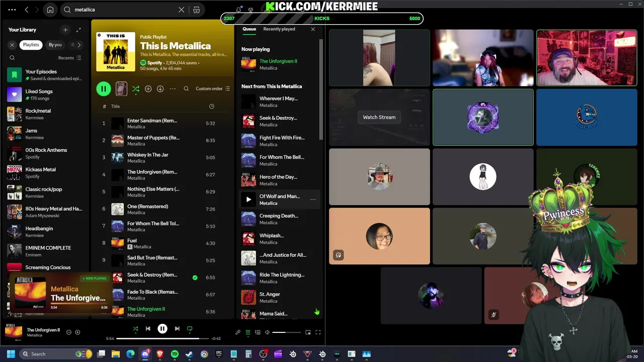Hide The Unforgiven II with minus icon

point(69,332)
